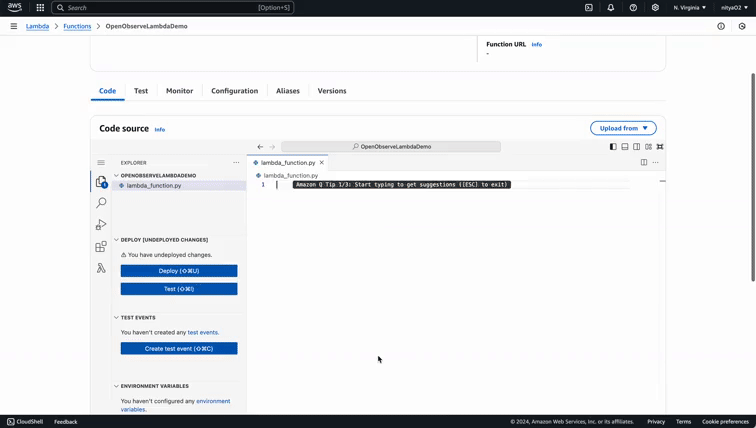Open the nitya02 account dropdown

734,8
